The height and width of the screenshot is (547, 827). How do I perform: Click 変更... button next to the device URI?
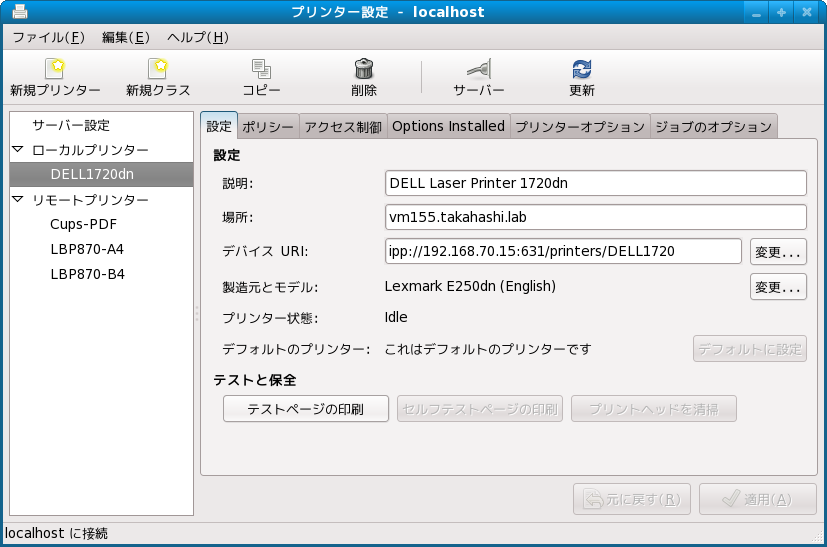[x=778, y=251]
